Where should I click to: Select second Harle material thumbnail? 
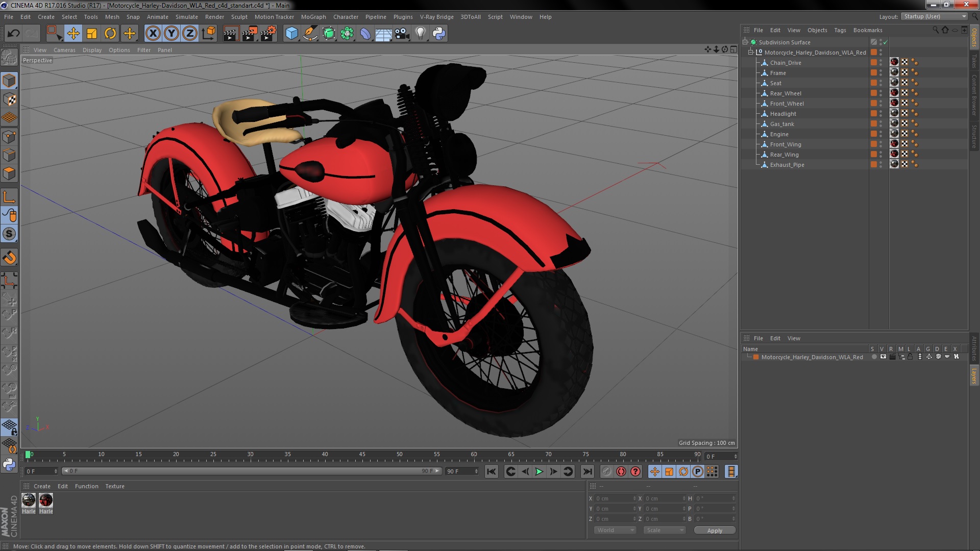(46, 500)
